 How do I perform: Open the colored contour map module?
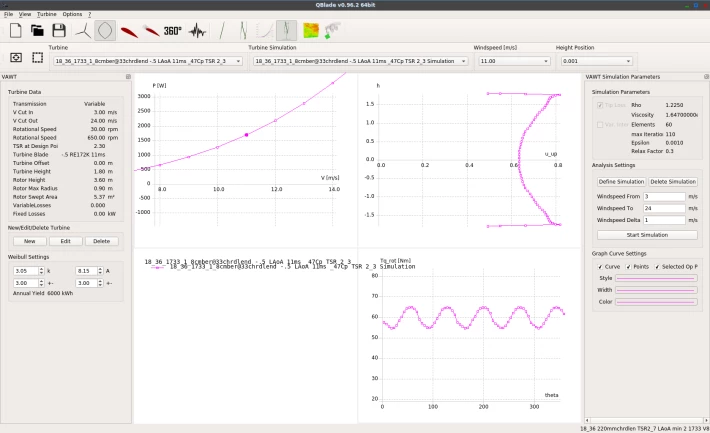[x=311, y=31]
